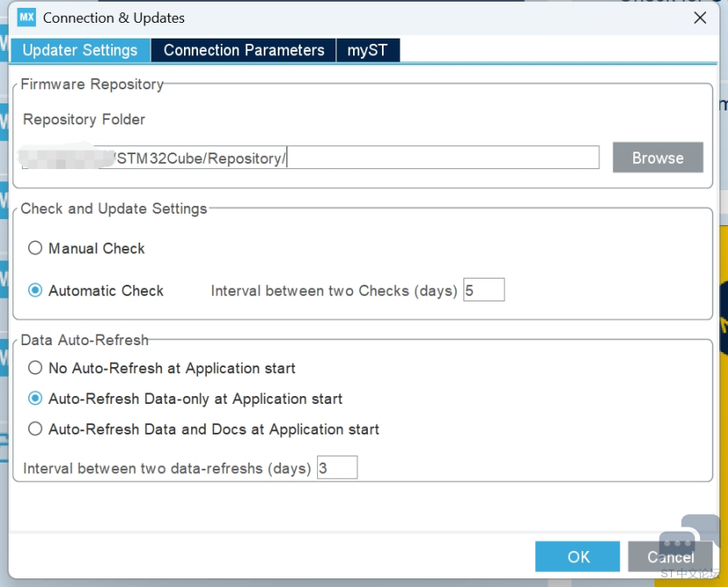This screenshot has width=728, height=587.
Task: Open the myST tab
Action: (x=367, y=50)
